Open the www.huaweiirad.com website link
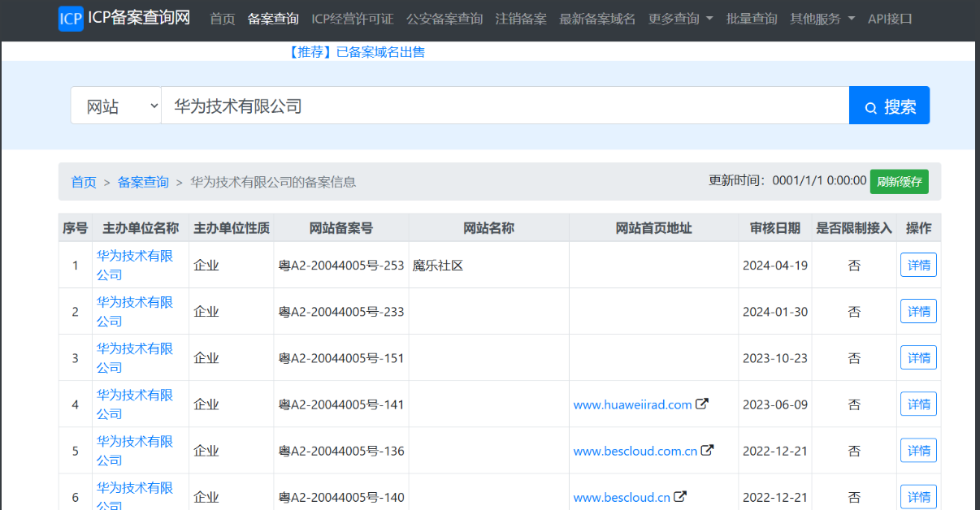This screenshot has width=980, height=510. pos(632,404)
